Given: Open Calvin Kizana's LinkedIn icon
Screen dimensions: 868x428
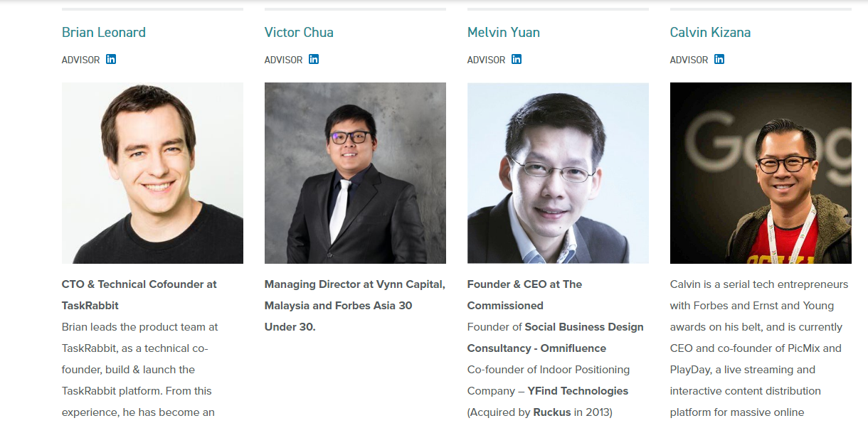Looking at the screenshot, I should tap(719, 59).
